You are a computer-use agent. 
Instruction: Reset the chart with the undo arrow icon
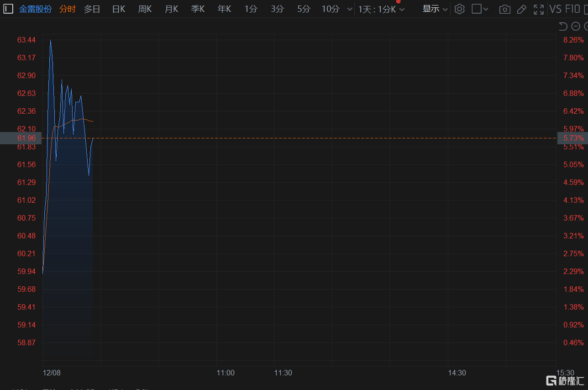click(x=563, y=26)
